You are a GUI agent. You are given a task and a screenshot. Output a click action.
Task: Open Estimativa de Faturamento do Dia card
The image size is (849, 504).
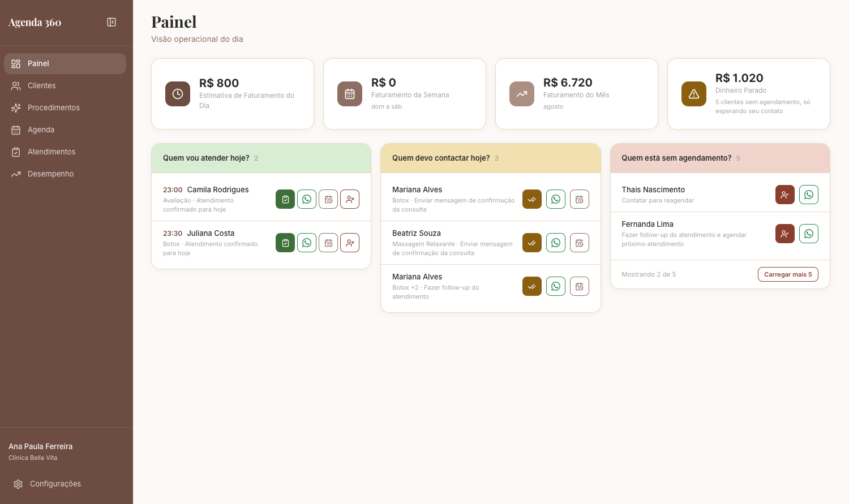233,94
